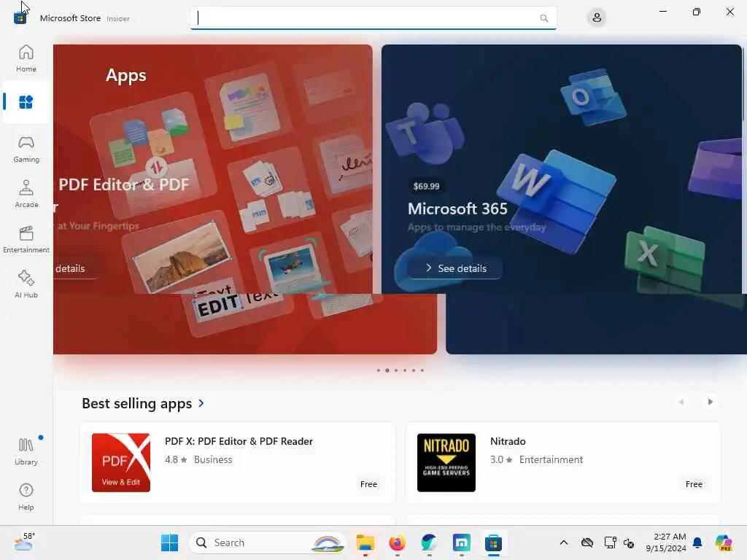Open the Library in sidebar
The width and height of the screenshot is (747, 560).
pos(26,451)
